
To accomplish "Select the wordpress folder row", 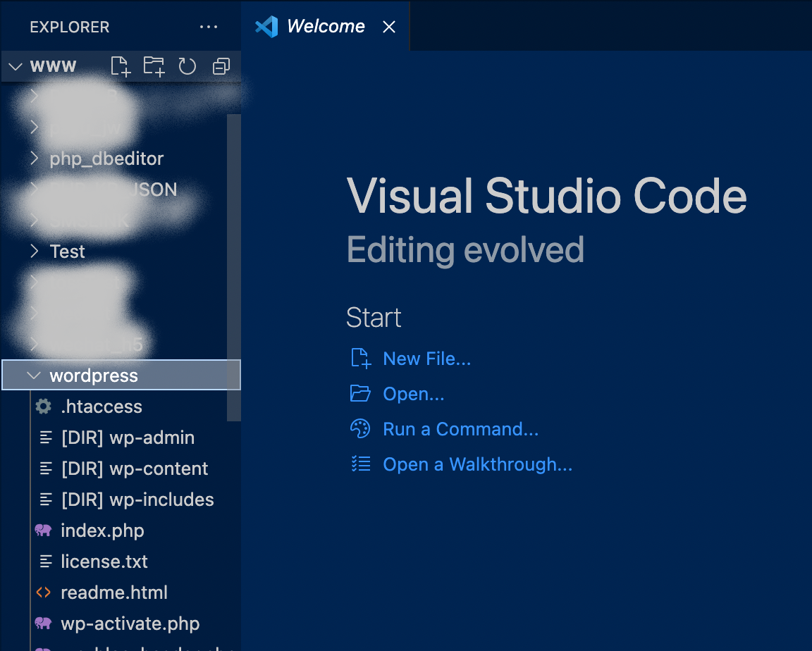I will tap(121, 376).
